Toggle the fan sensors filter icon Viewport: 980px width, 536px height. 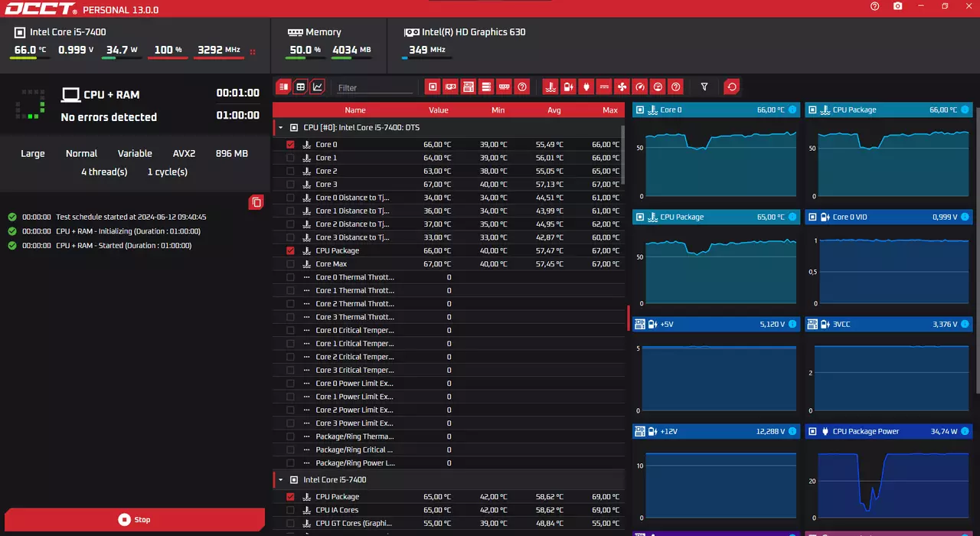pos(622,87)
